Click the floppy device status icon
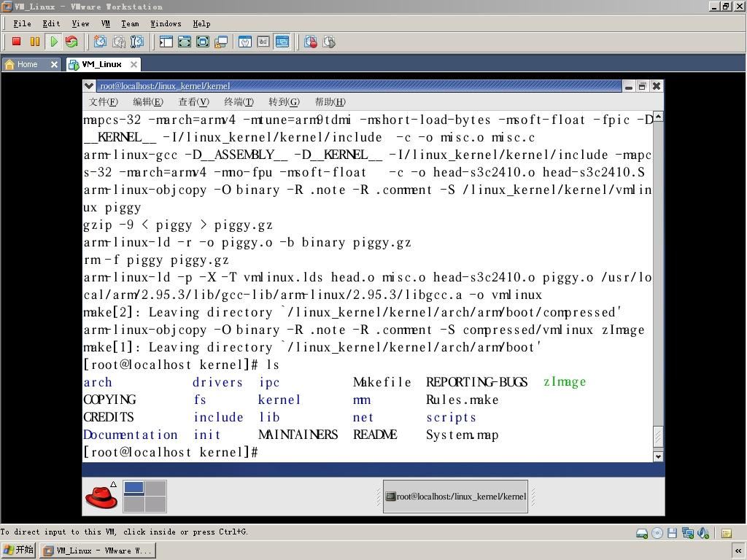 click(x=672, y=533)
